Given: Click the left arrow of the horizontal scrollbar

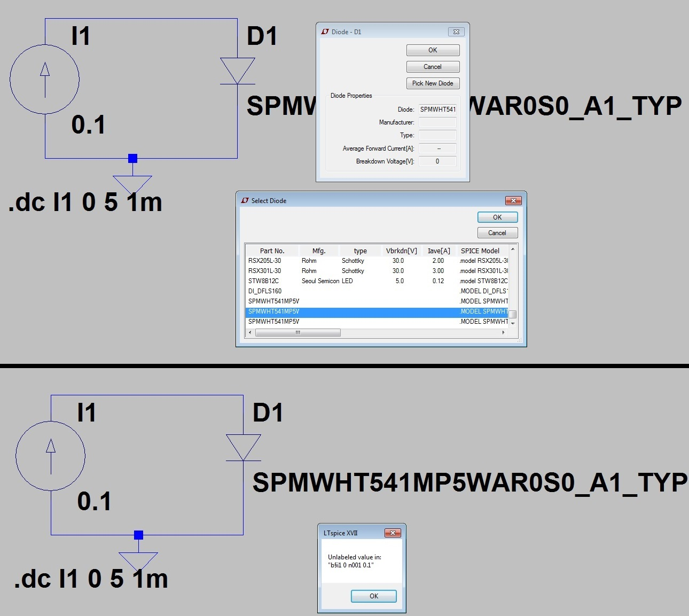Looking at the screenshot, I should pyautogui.click(x=250, y=332).
